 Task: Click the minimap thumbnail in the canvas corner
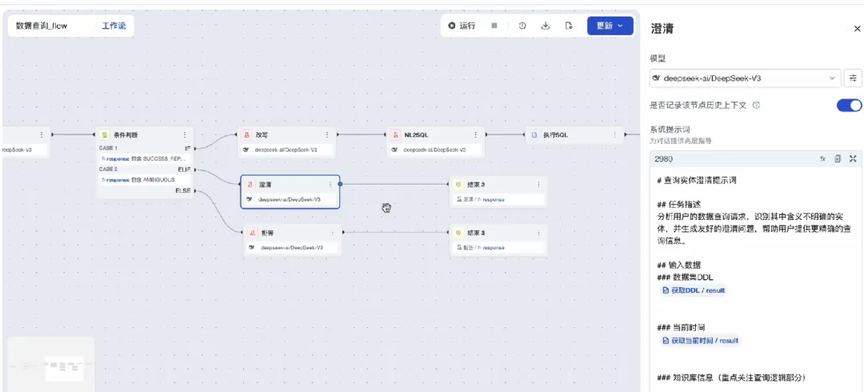pyautogui.click(x=51, y=364)
